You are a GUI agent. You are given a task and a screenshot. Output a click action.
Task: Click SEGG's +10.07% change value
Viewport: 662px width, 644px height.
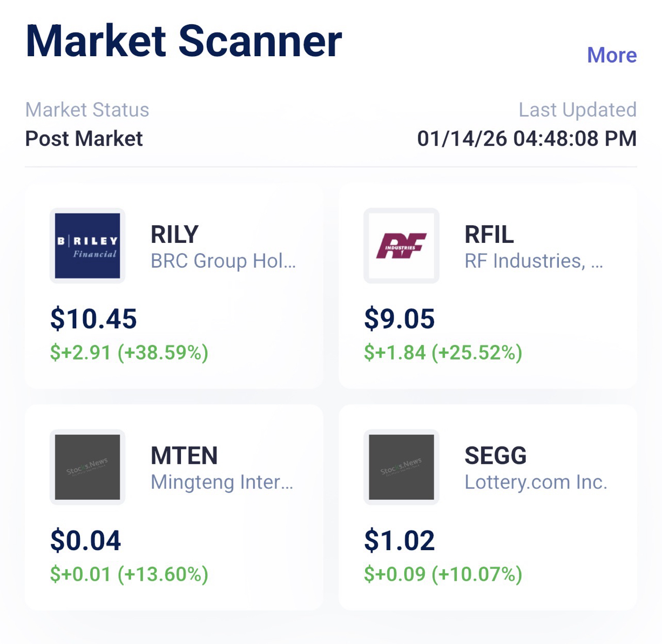pyautogui.click(x=477, y=574)
